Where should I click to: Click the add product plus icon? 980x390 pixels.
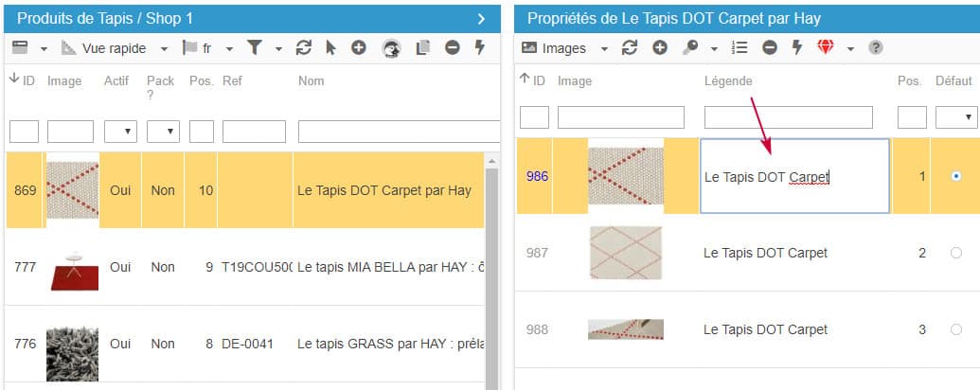tap(358, 47)
